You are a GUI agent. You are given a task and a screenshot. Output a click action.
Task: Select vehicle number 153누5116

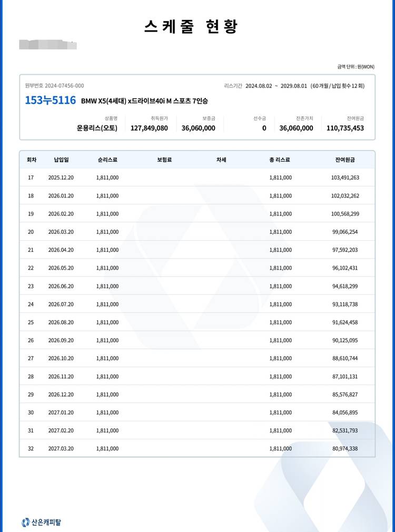point(50,100)
